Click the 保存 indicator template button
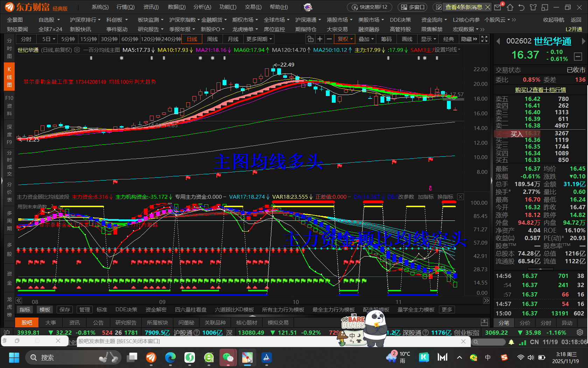 [x=65, y=310]
